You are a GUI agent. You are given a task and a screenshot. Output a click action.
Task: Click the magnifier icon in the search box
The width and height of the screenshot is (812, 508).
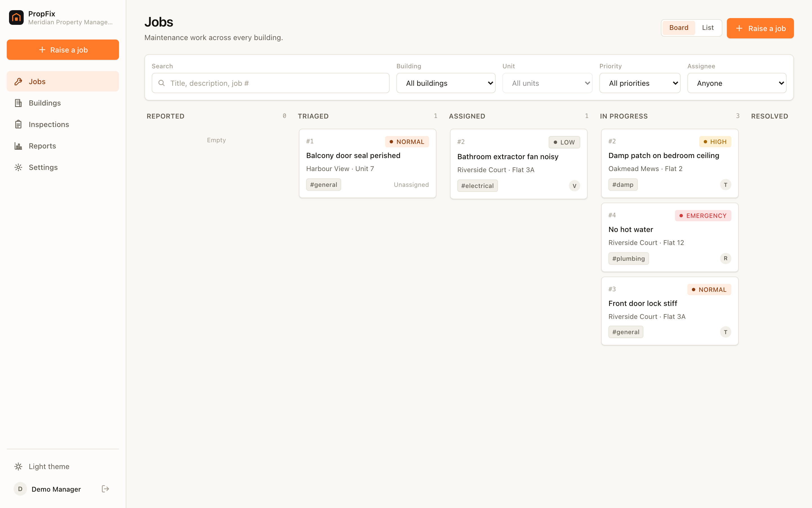161,83
